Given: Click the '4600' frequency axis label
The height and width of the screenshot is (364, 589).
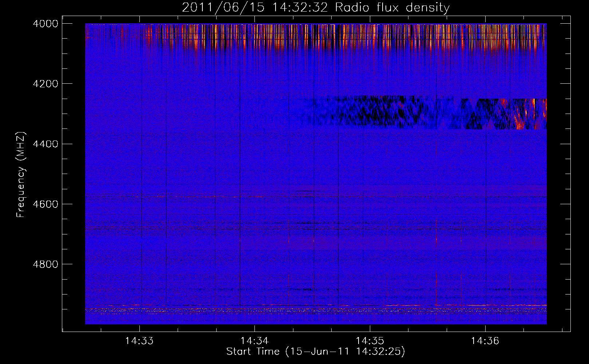Looking at the screenshot, I should pyautogui.click(x=46, y=204).
